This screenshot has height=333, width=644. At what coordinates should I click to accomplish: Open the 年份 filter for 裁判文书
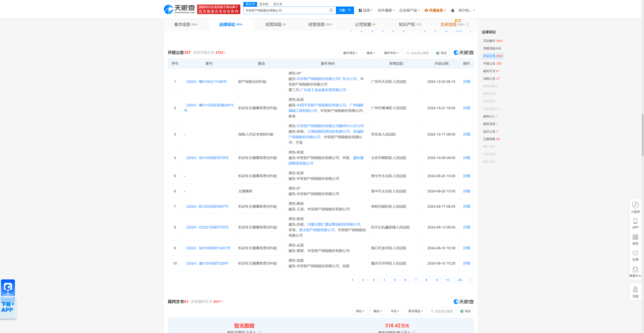(395, 311)
